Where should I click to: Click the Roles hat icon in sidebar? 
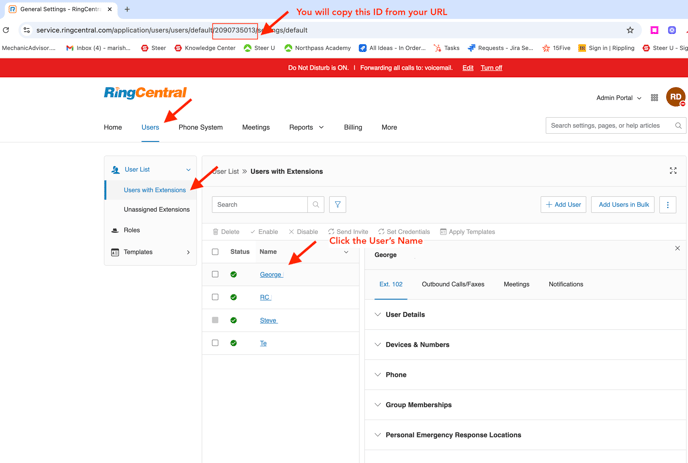(x=115, y=230)
